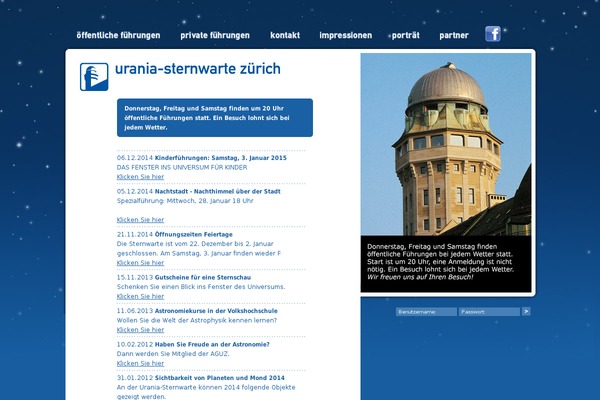Follow 'Klicken Sie hier' under Astronomiekurse
Image resolution: width=600 pixels, height=400 pixels.
[140, 330]
